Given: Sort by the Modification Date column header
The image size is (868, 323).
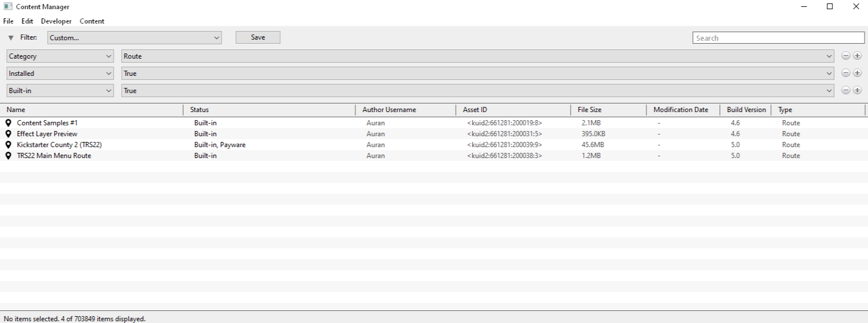Looking at the screenshot, I should click(x=684, y=110).
